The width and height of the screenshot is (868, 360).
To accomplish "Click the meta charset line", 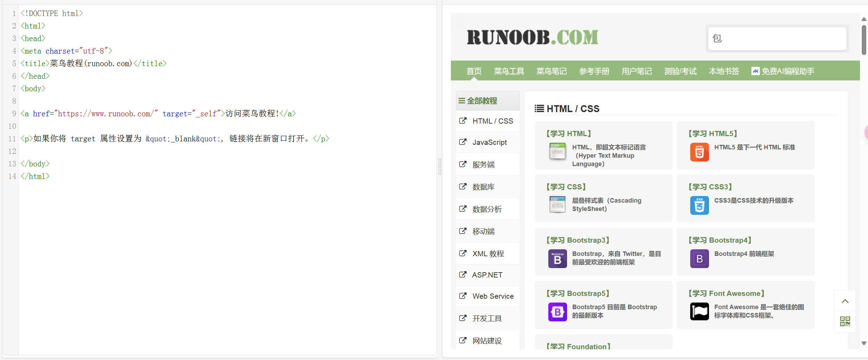I will point(66,51).
